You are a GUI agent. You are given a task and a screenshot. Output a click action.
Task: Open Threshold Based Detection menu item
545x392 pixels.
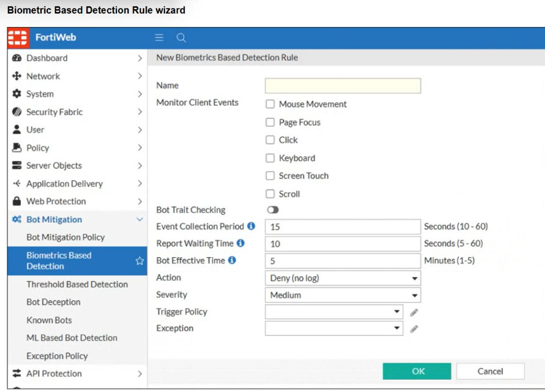pyautogui.click(x=77, y=284)
